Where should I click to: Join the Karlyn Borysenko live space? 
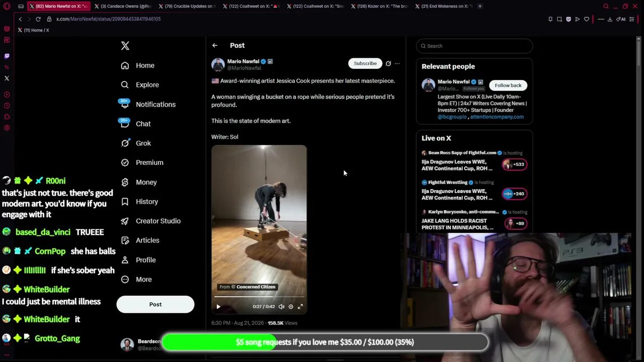474,220
